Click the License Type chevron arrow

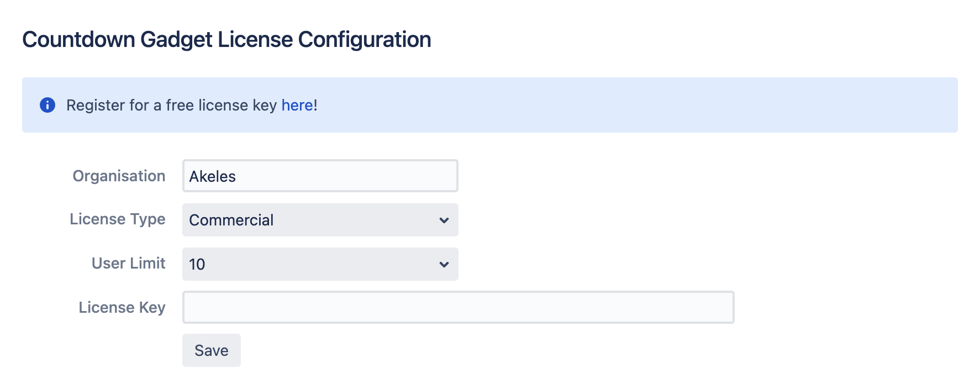coord(444,220)
